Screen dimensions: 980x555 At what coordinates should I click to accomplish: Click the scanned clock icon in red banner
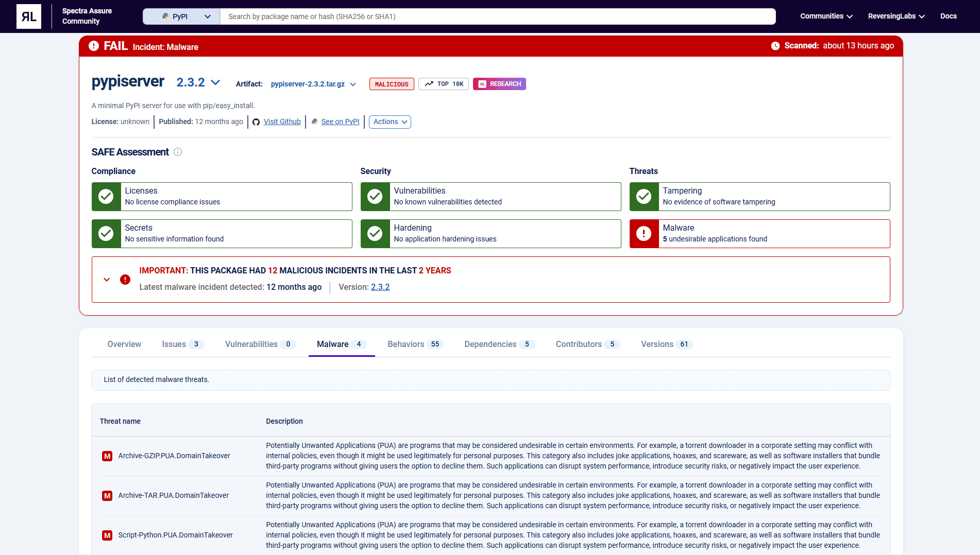point(775,46)
